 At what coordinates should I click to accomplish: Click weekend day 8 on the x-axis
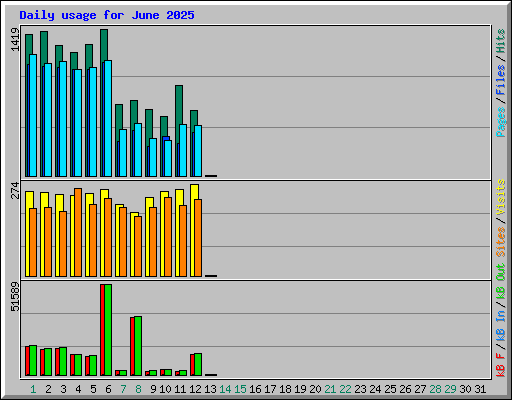pos(138,389)
